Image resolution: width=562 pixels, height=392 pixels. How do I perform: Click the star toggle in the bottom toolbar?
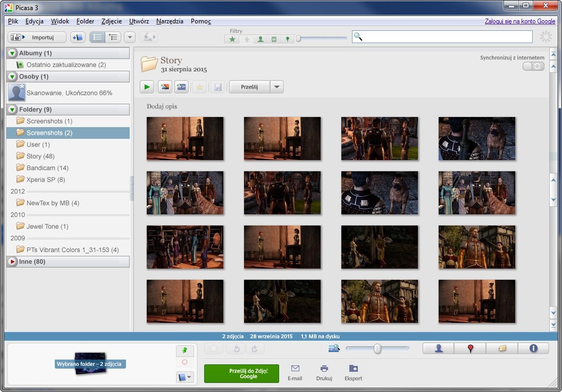tap(214, 348)
